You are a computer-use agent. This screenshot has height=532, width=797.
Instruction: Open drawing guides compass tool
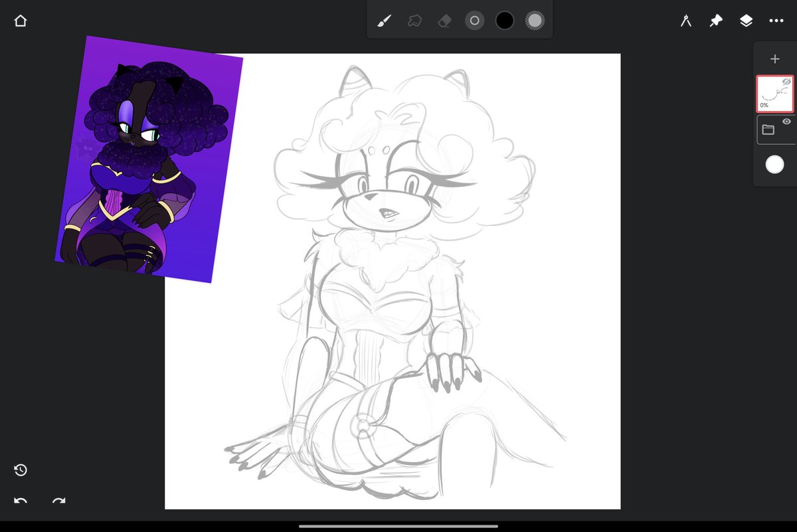(x=686, y=21)
